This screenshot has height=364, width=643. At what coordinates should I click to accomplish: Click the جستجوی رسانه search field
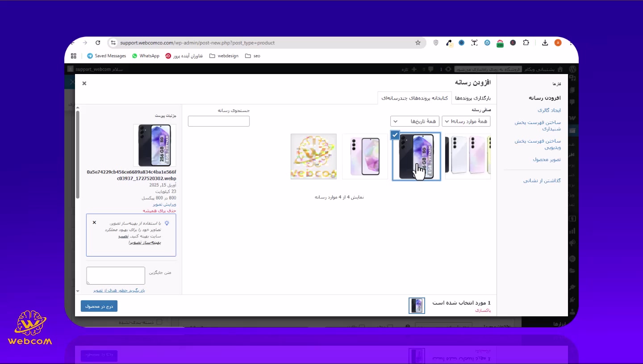219,121
